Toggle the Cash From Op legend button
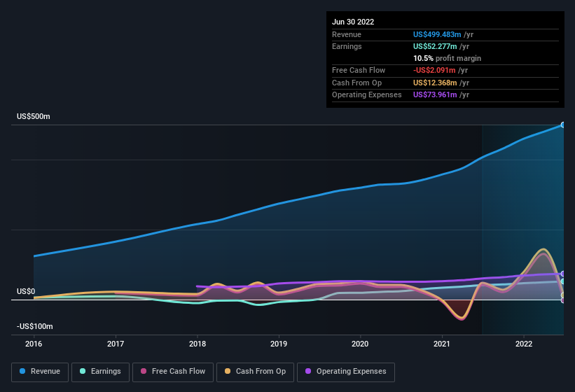The width and height of the screenshot is (575, 392). pos(255,372)
